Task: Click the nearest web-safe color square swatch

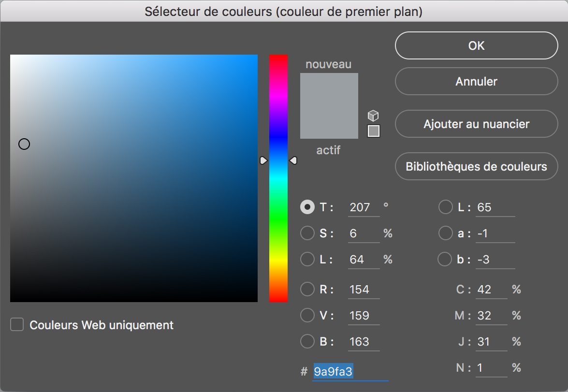Action: point(373,131)
